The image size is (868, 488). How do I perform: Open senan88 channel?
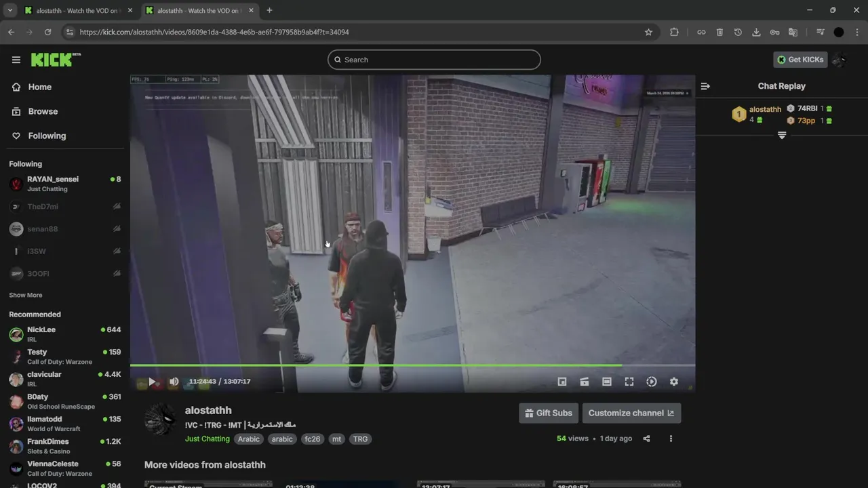65,229
